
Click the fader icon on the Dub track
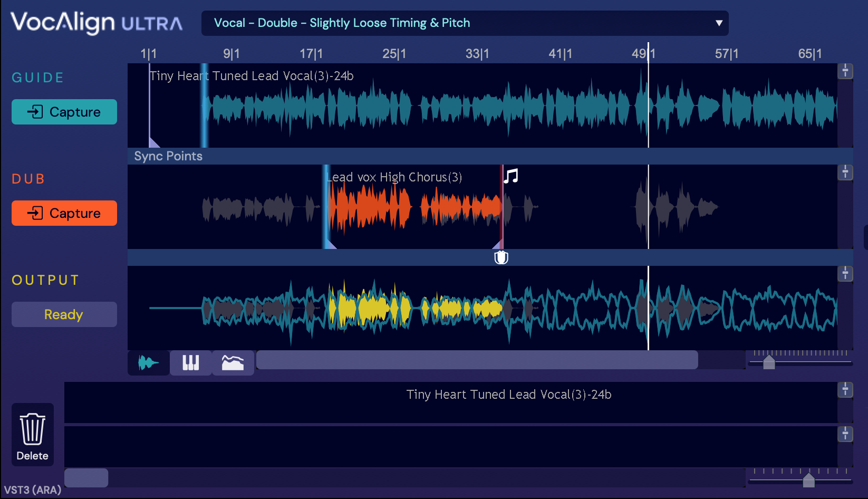(845, 172)
